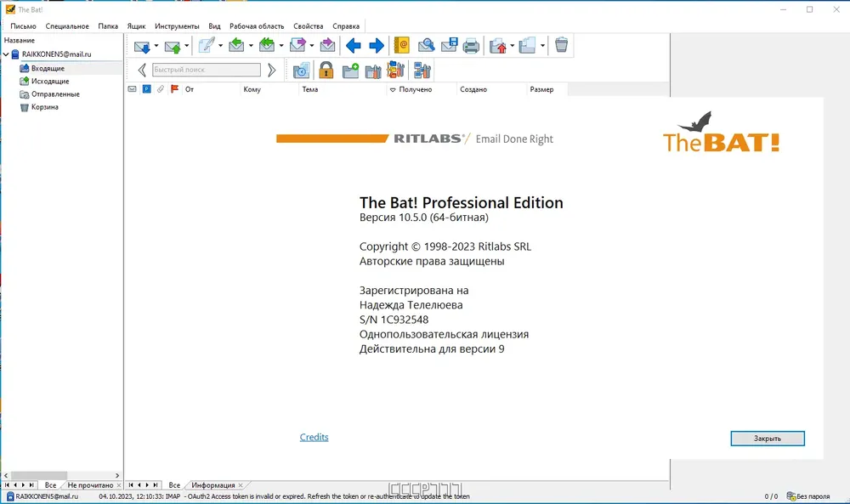This screenshot has width=850, height=504.
Task: Click the folder panel horizontal scrollbar
Action: point(61,475)
